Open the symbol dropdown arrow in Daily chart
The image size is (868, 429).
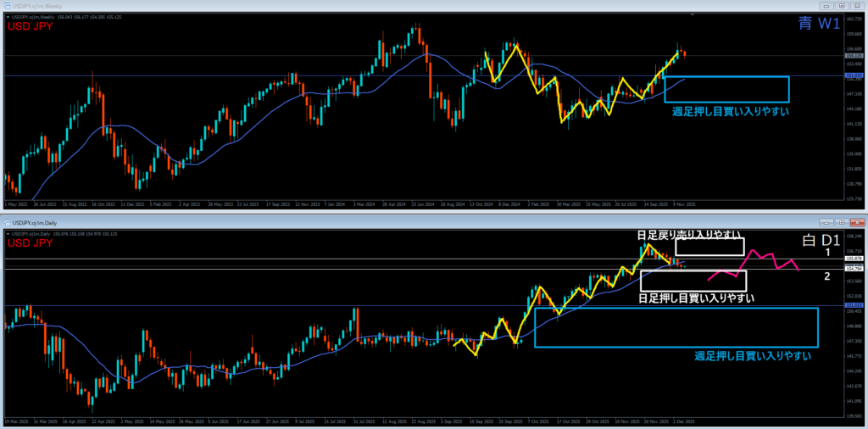[7, 234]
